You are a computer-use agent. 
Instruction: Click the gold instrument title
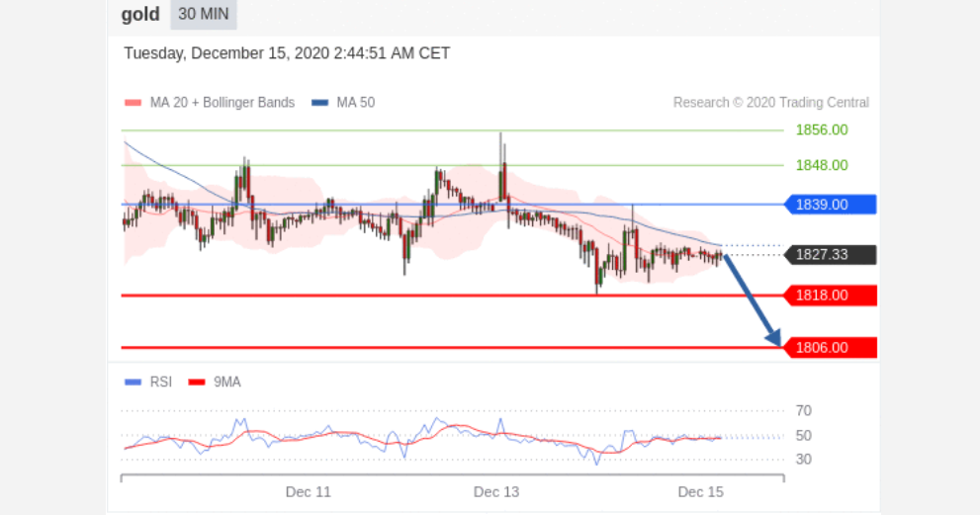coord(140,15)
